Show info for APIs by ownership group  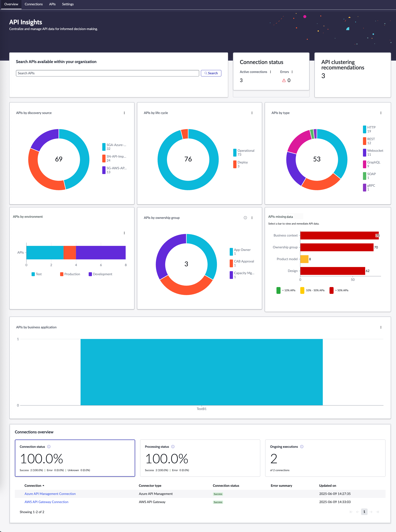pos(245,218)
